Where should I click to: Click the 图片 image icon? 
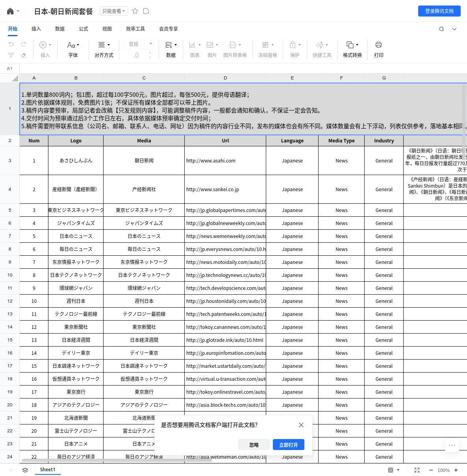pyautogui.click(x=210, y=45)
